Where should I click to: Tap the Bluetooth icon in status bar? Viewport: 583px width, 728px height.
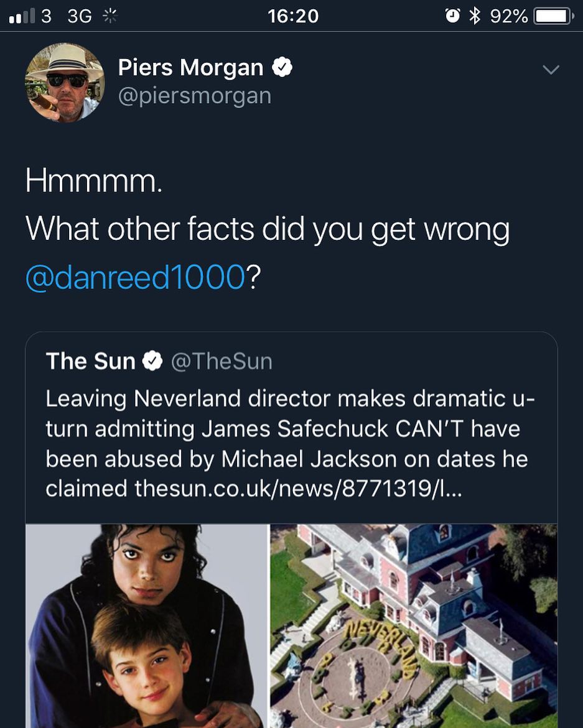coord(475,16)
